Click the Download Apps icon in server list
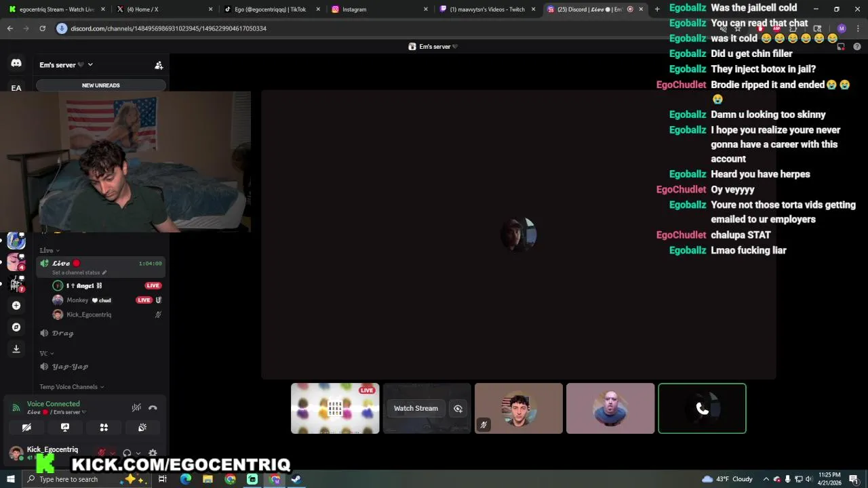This screenshot has width=868, height=488. coord(16,349)
